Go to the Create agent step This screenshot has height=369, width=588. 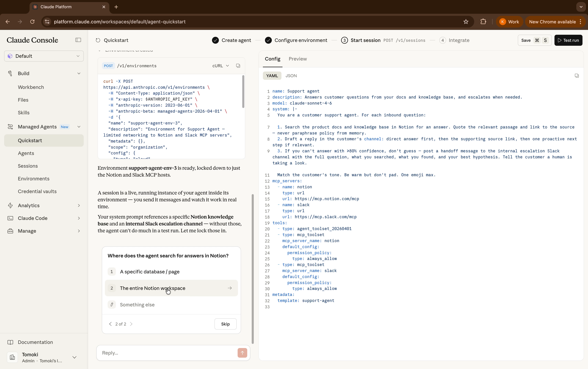pos(231,40)
